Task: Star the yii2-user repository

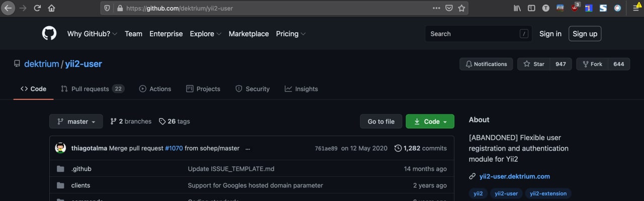Action: [x=534, y=64]
